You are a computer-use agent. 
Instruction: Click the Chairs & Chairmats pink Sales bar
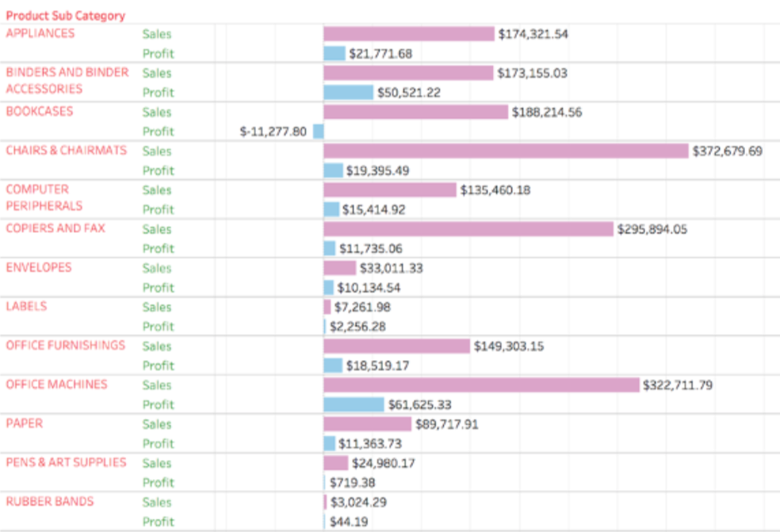506,151
